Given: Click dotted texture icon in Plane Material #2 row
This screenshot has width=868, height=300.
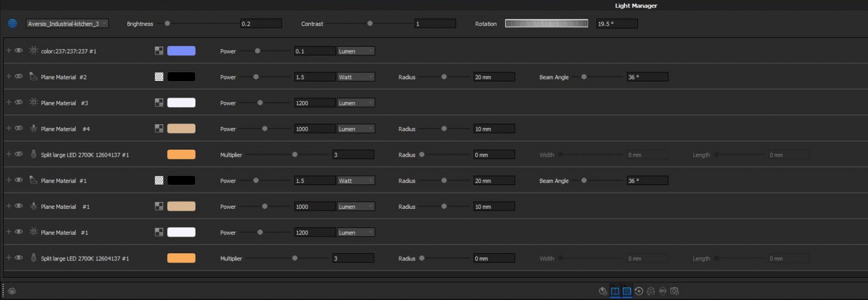Looking at the screenshot, I should pos(159,77).
